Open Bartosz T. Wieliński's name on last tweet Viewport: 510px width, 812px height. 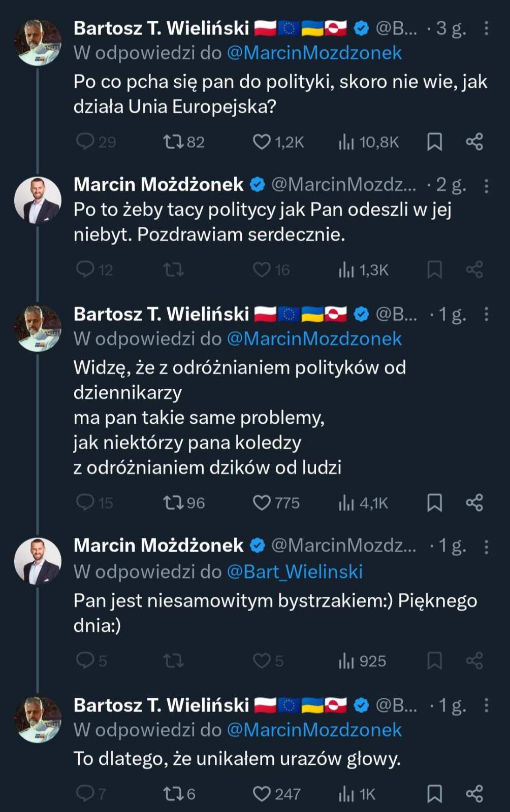tap(161, 705)
